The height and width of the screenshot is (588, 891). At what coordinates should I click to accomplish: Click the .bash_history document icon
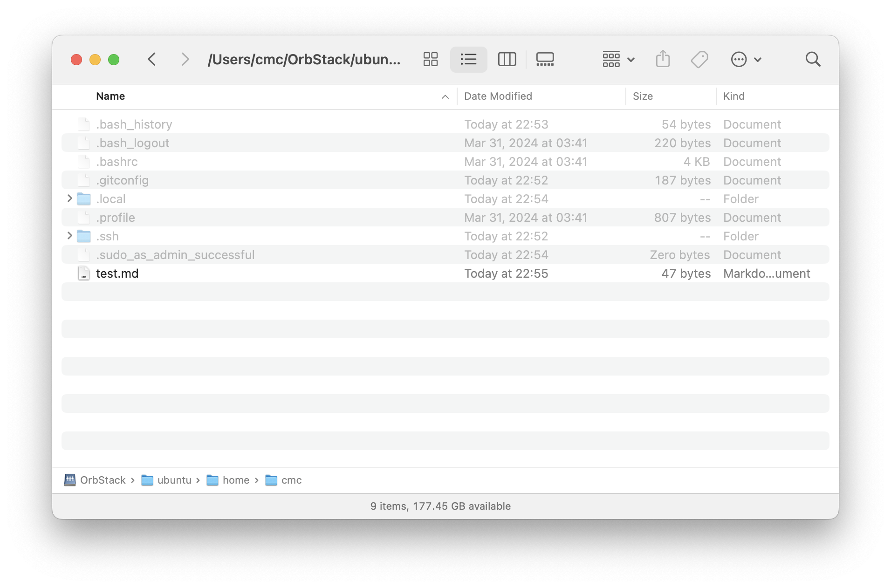click(84, 124)
